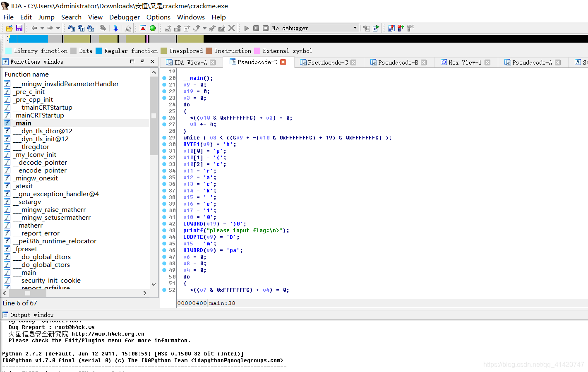
Task: Click the convert to Code icon
Action: (x=168, y=28)
